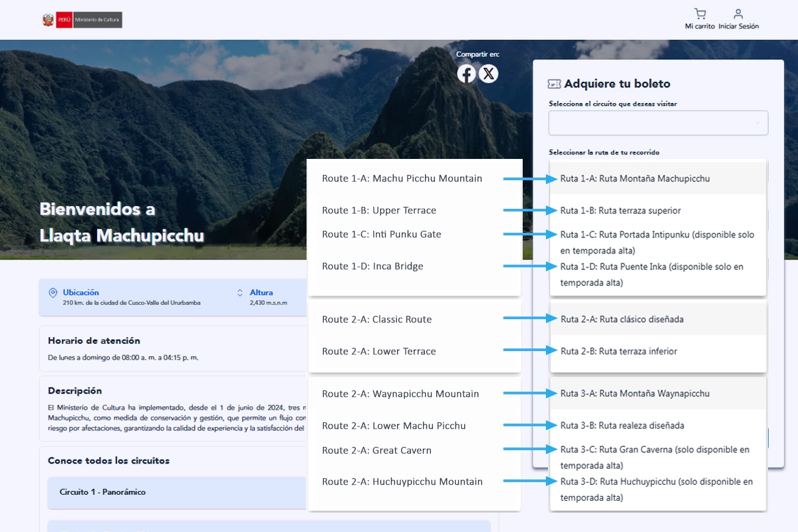The width and height of the screenshot is (798, 532).
Task: Open the Mi carrito shopping cart
Action: [700, 15]
